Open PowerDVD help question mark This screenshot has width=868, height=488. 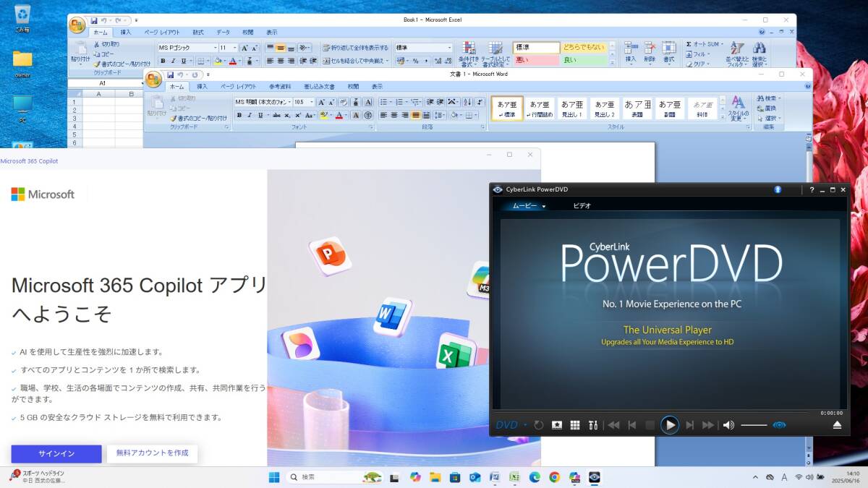click(812, 189)
